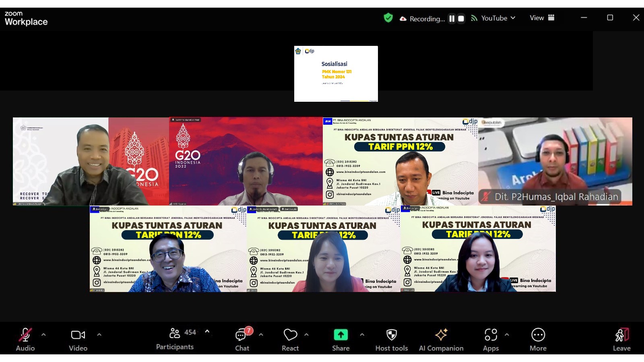This screenshot has height=362, width=644.
Task: Unmute the microphone via Audio icon
Action: click(25, 335)
